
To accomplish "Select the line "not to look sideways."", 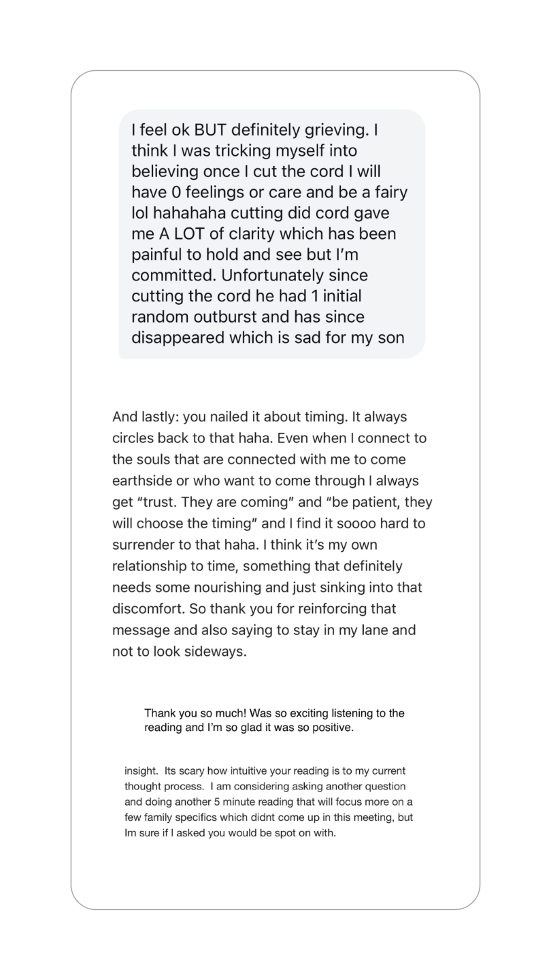I will pos(178,651).
